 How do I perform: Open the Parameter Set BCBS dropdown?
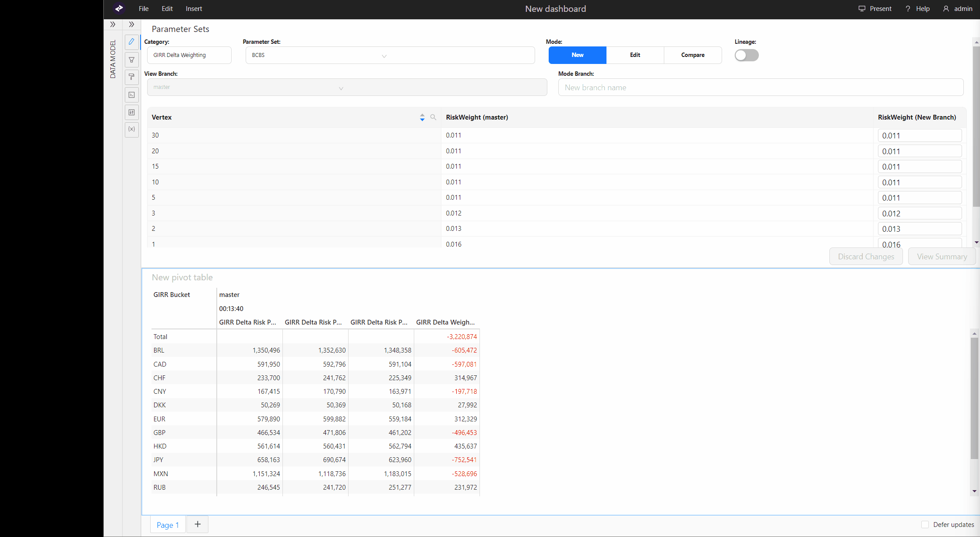click(390, 55)
